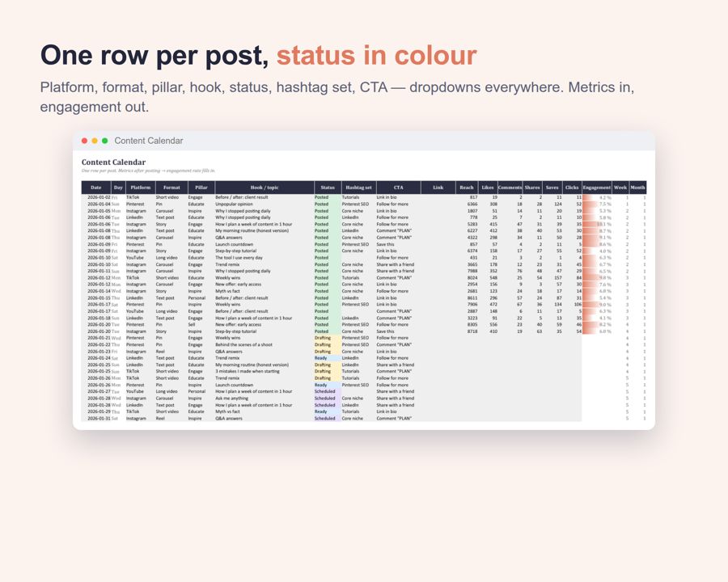
Task: Click the Shares column header
Action: pyautogui.click(x=532, y=188)
